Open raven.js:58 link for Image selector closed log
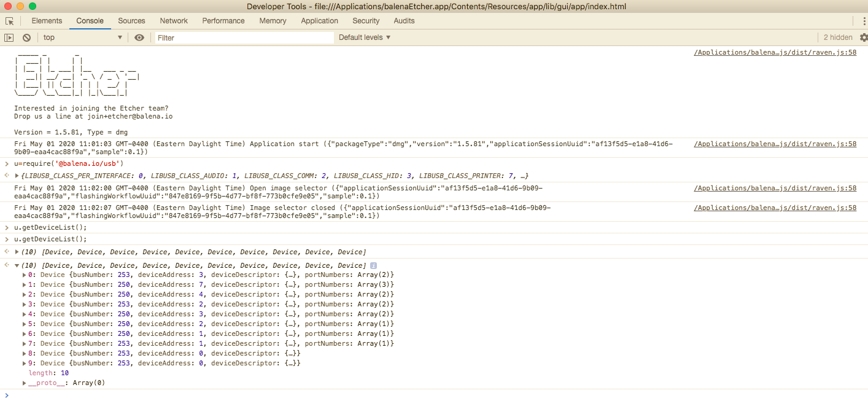Image resolution: width=868 pixels, height=409 pixels. 775,208
